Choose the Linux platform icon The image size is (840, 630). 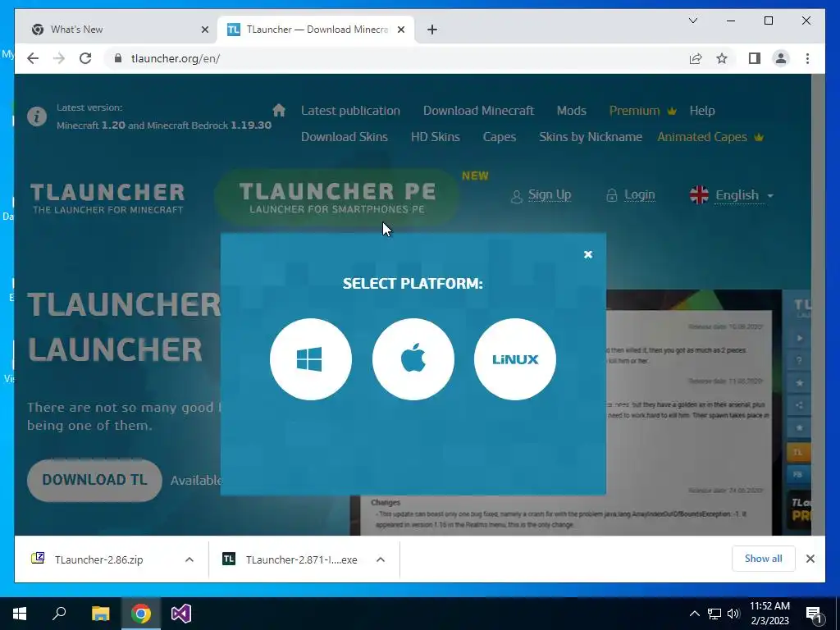515,359
